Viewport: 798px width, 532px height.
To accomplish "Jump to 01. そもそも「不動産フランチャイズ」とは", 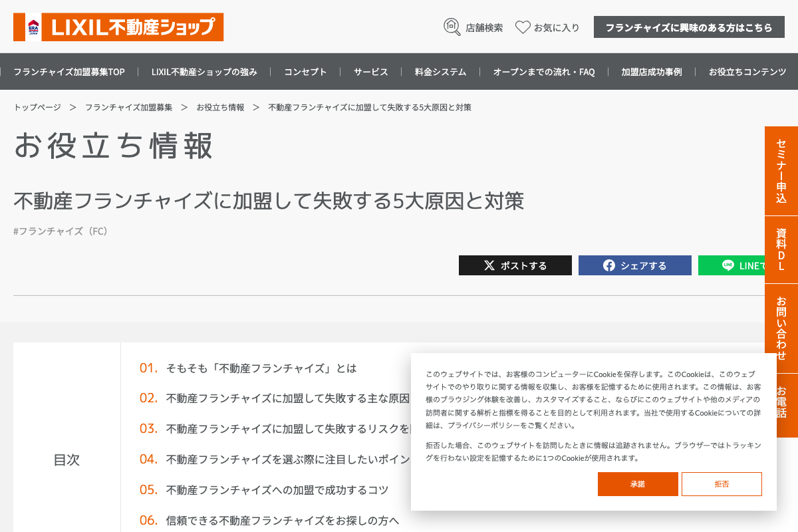I will coord(248,368).
